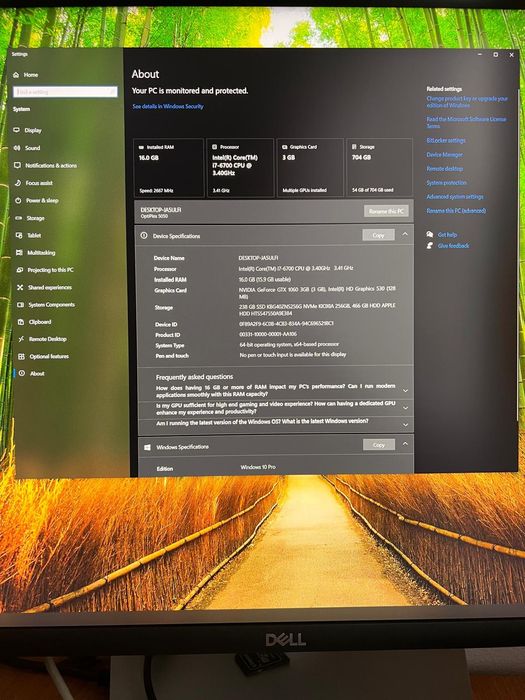Click the Multiple GPUs installed text

[x=304, y=190]
